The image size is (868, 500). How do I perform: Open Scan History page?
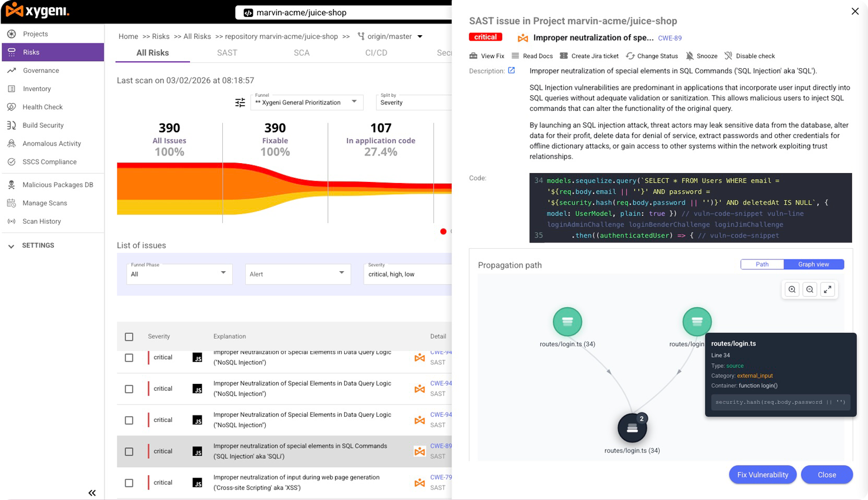point(41,221)
